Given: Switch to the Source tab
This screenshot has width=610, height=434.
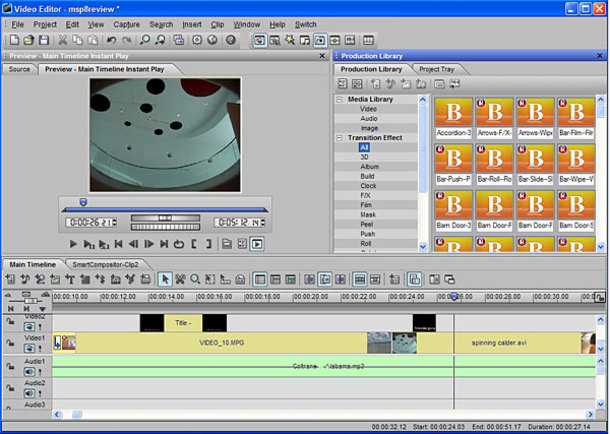Looking at the screenshot, I should (19, 69).
